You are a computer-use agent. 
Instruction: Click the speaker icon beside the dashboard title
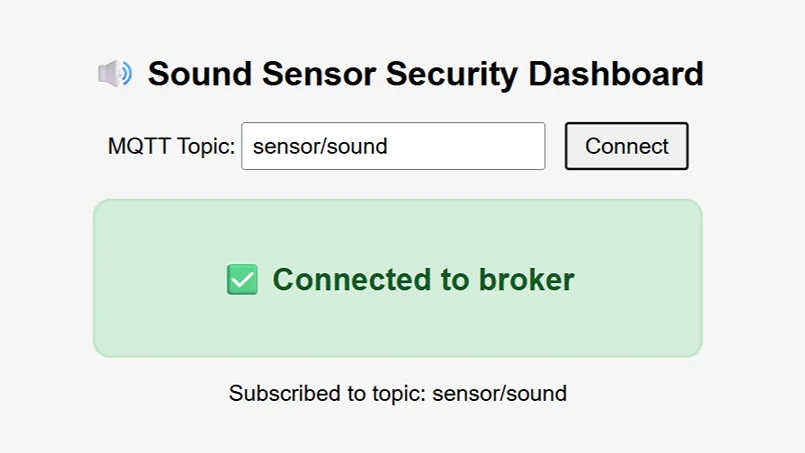115,74
